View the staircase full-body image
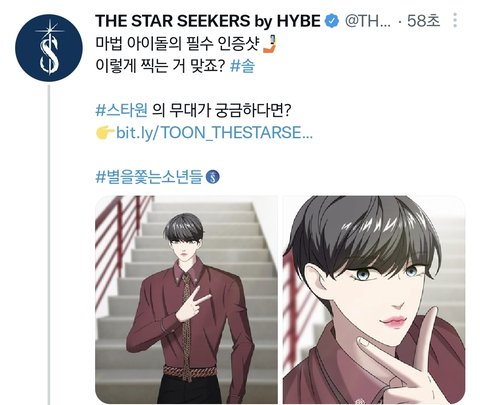The image size is (480, 405). pos(186,299)
